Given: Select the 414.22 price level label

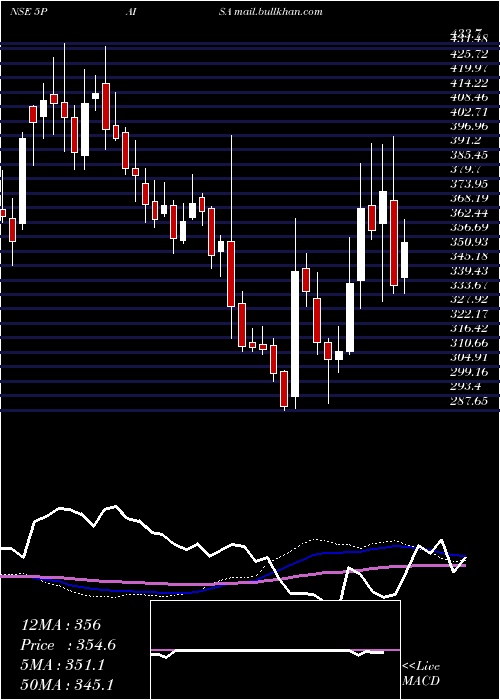Looking at the screenshot, I should click(469, 83).
